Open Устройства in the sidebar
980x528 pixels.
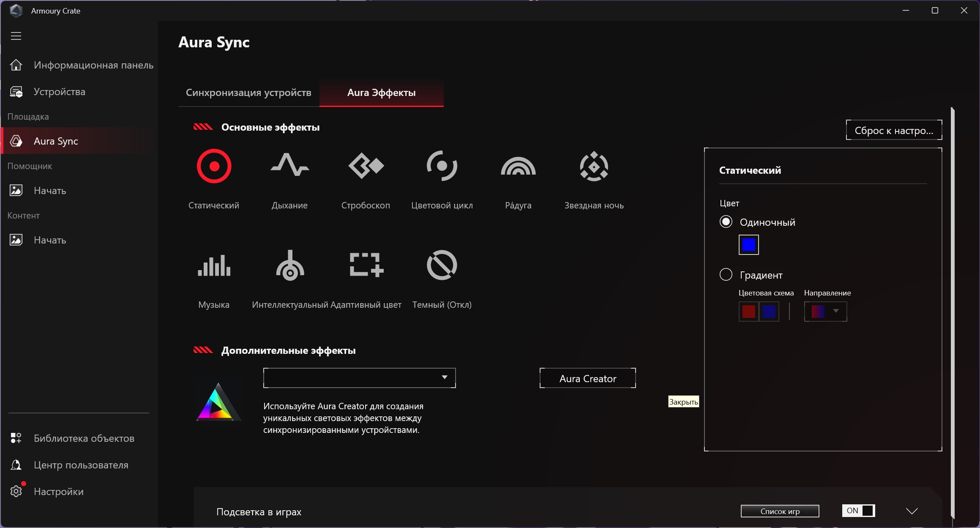tap(80, 92)
